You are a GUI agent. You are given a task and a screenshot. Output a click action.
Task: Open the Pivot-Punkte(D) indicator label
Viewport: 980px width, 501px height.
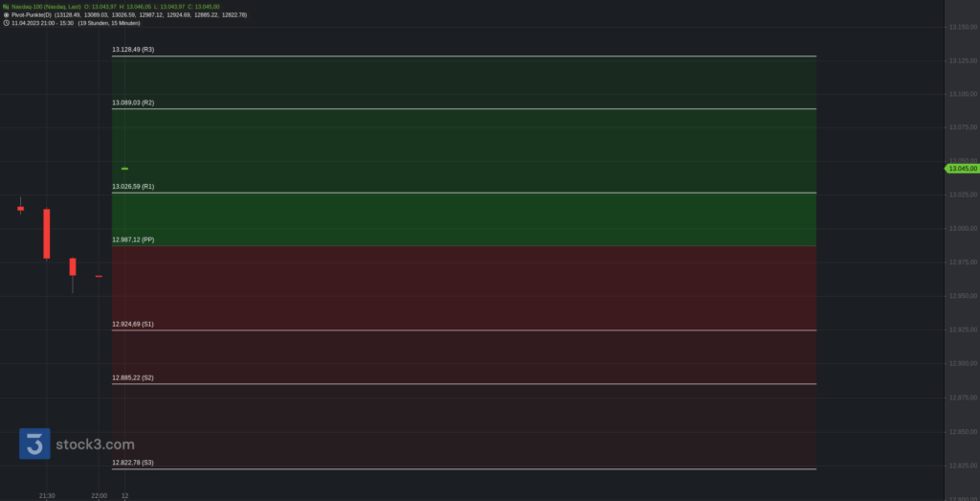pos(32,14)
